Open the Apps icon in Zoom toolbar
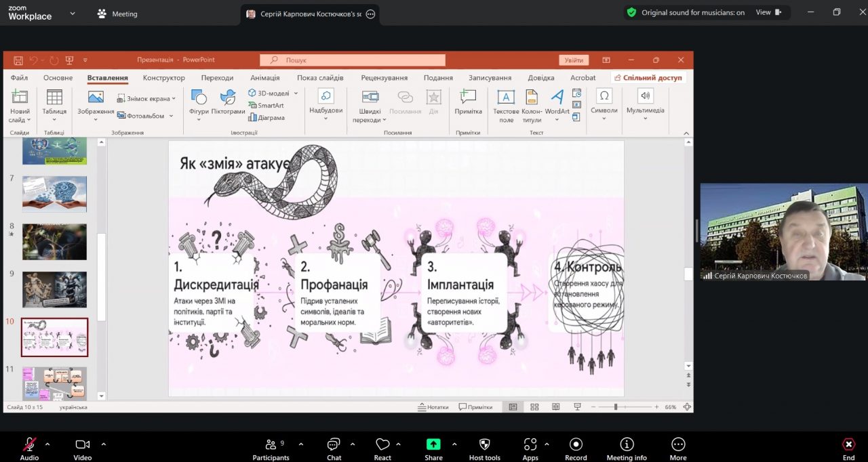Screen dimensions: 868x462 530,445
